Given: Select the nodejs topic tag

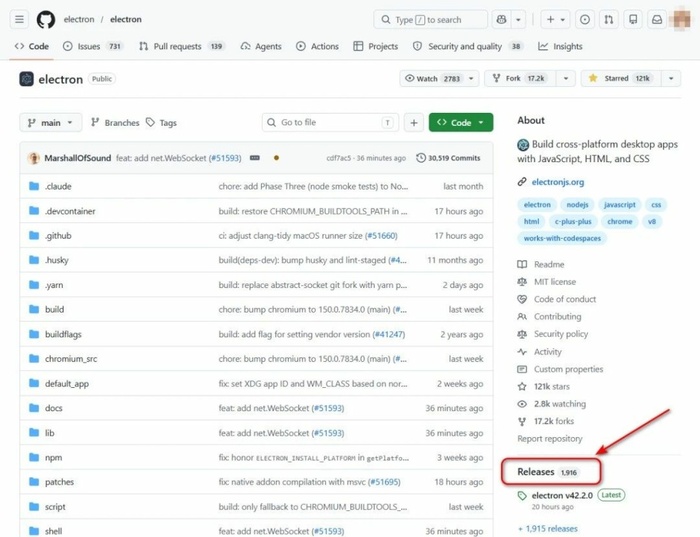Looking at the screenshot, I should coord(577,205).
